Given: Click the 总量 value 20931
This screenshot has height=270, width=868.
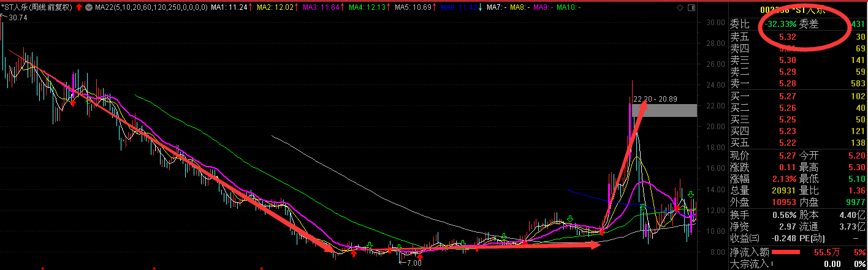Looking at the screenshot, I should pyautogui.click(x=784, y=190).
